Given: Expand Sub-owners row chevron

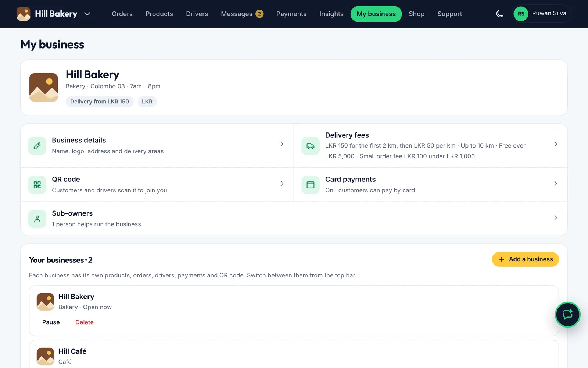Looking at the screenshot, I should tap(556, 218).
